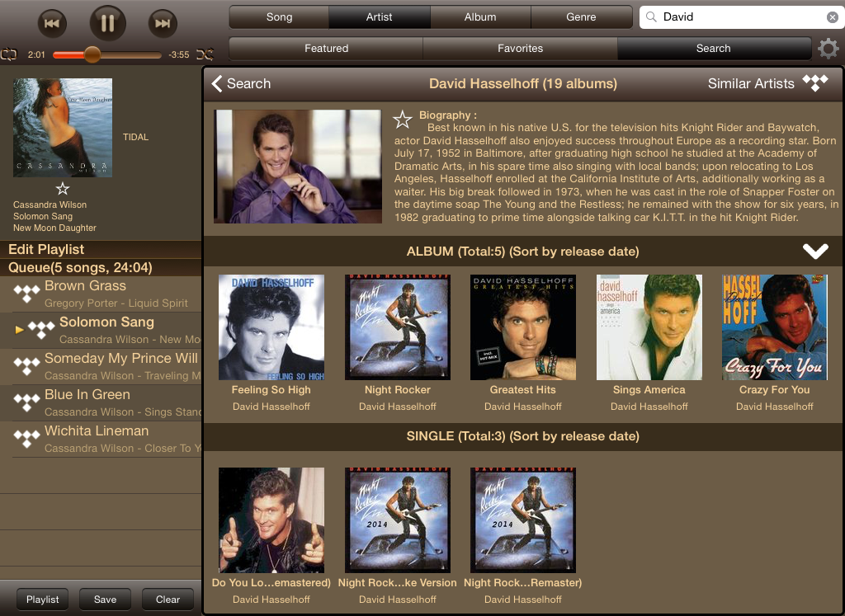Viewport: 845px width, 616px height.
Task: Play Blue In Green from queue
Action: tap(100, 402)
